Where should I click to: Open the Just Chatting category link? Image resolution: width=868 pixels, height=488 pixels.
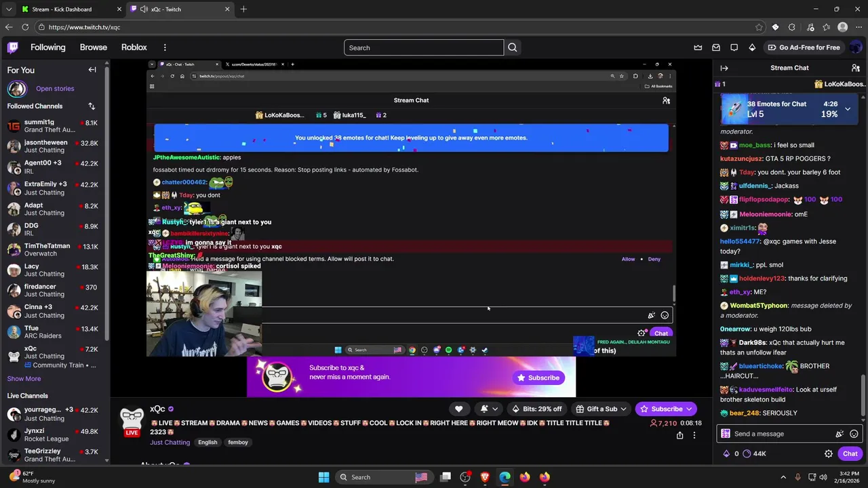pyautogui.click(x=170, y=443)
